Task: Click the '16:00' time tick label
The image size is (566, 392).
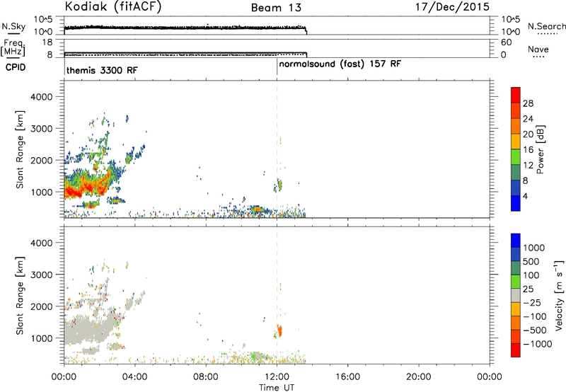Action: tap(347, 377)
